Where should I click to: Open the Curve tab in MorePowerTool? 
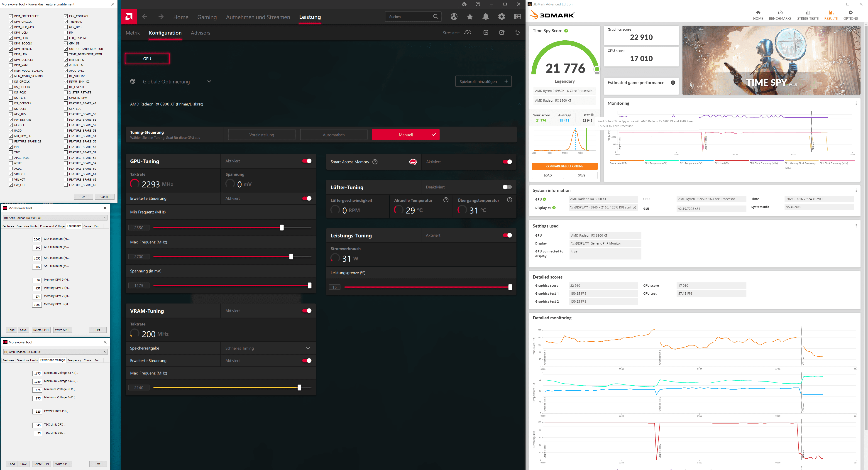click(x=87, y=226)
